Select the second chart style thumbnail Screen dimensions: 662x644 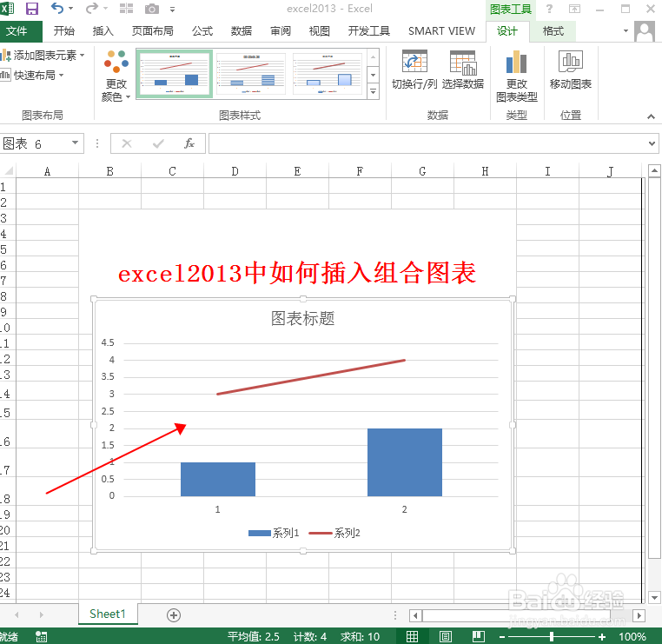(x=251, y=73)
